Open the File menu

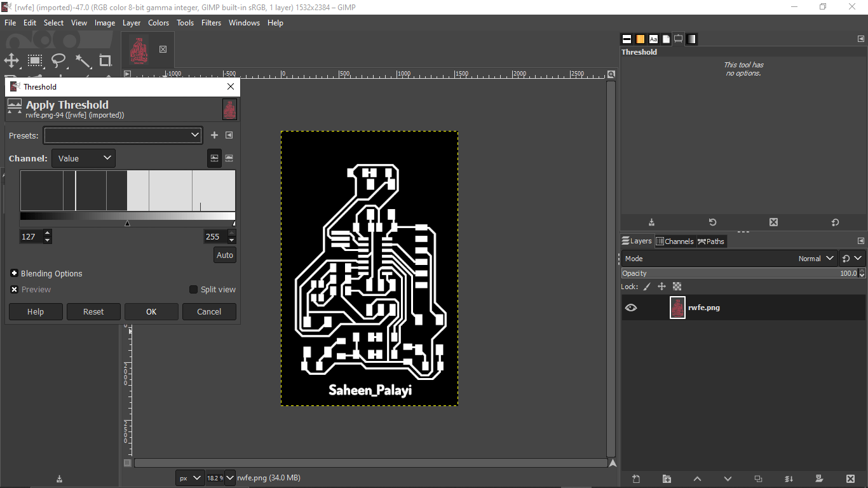coord(10,22)
